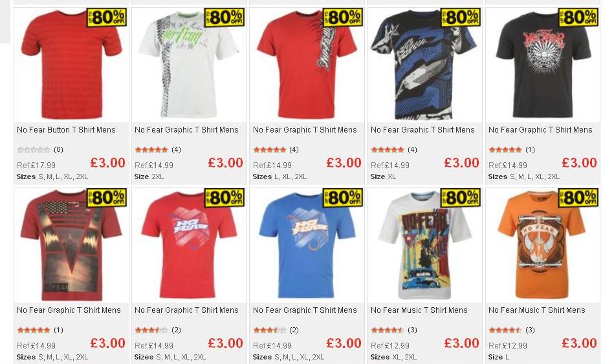
Task: Select the orange No Fear Music T shirt image
Action: [x=542, y=245]
